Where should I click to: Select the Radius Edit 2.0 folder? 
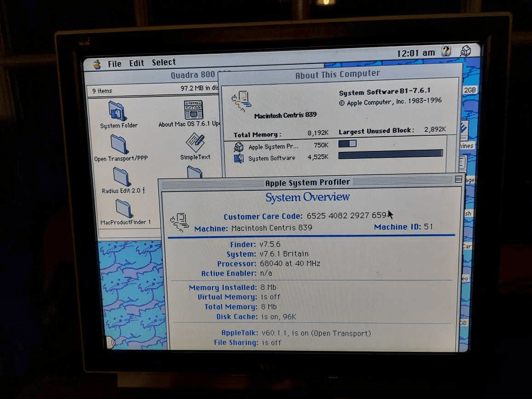pyautogui.click(x=121, y=177)
